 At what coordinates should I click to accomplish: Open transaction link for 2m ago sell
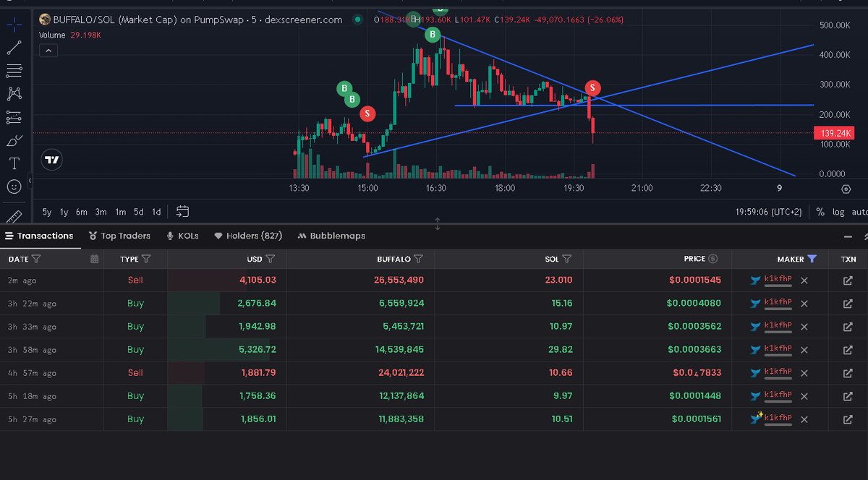pos(848,280)
